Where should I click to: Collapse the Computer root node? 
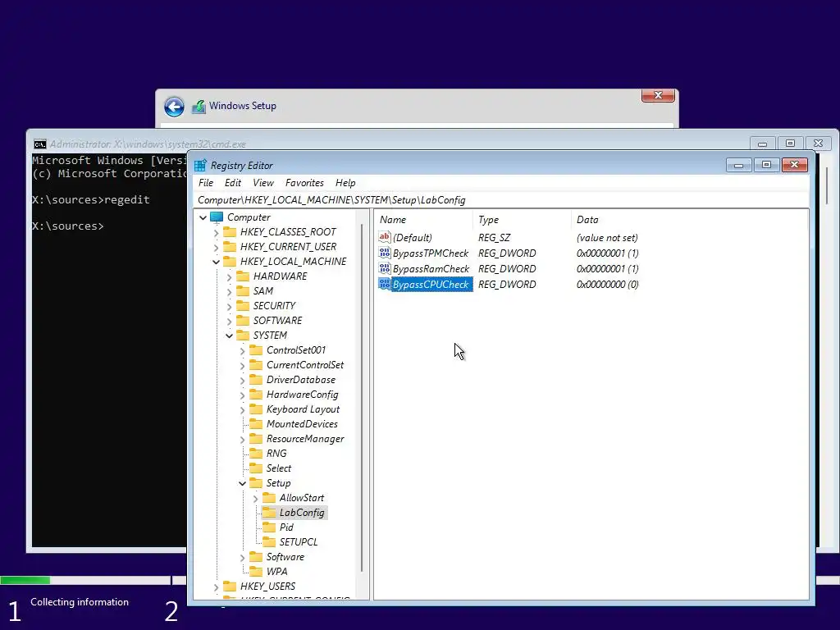coord(203,217)
